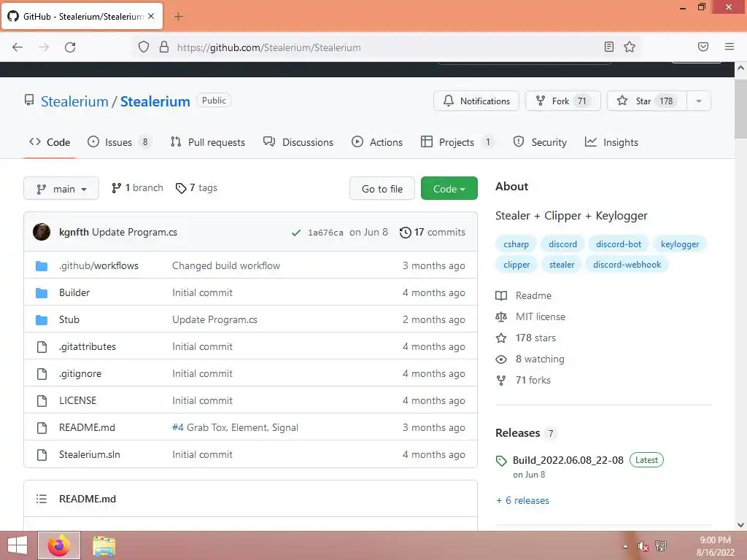The image size is (747, 560).
Task: Switch to the Code tab
Action: click(x=50, y=142)
